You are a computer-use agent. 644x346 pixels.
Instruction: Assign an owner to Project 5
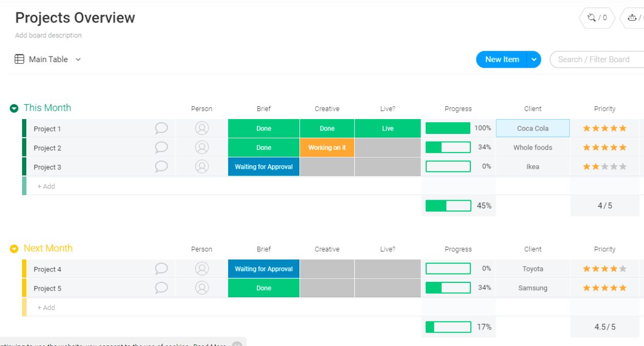[x=201, y=288]
